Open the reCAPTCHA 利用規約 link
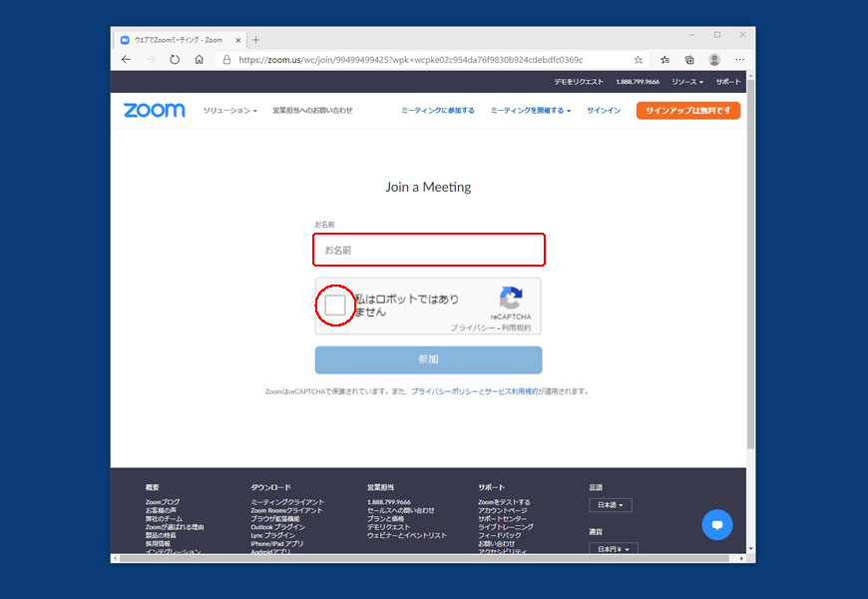Image resolution: width=868 pixels, height=599 pixels. coord(516,327)
